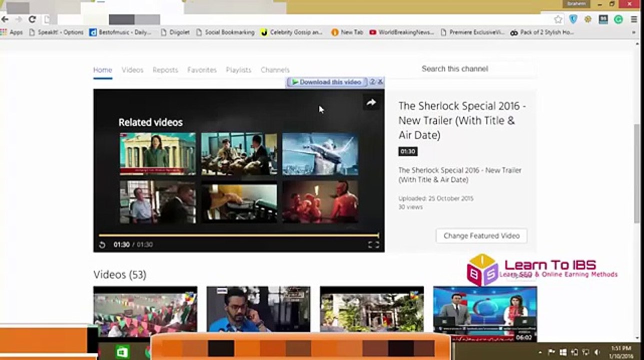This screenshot has width=644, height=360.
Task: Go back using the browser back arrow
Action: pos(5,19)
